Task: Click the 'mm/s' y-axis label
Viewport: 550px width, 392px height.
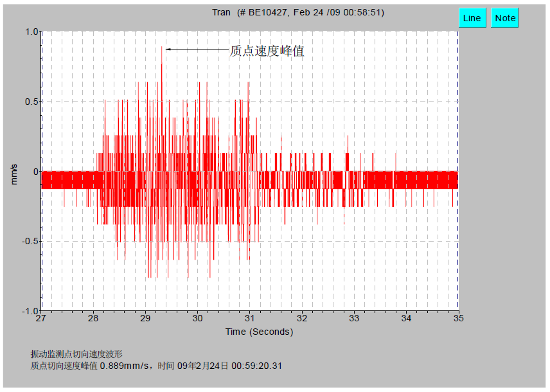Action: pyautogui.click(x=15, y=174)
